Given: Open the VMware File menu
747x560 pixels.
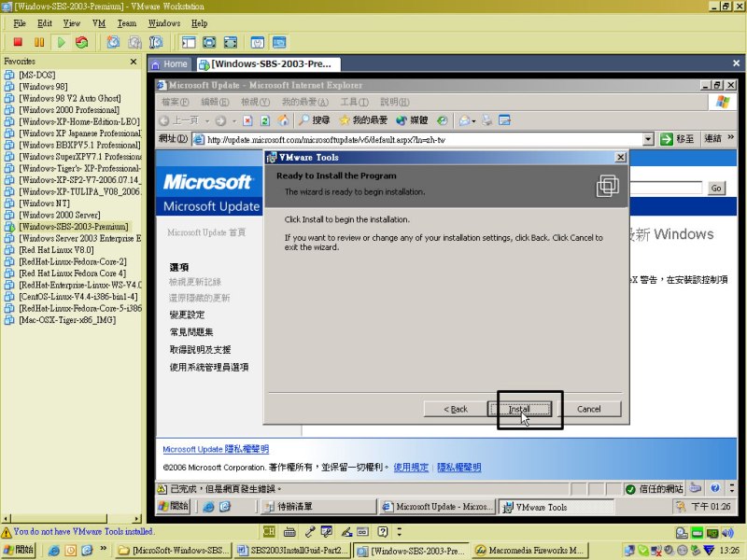Looking at the screenshot, I should coord(20,22).
